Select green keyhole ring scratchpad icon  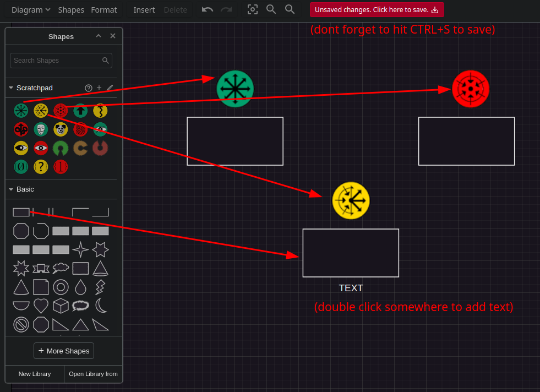point(61,148)
